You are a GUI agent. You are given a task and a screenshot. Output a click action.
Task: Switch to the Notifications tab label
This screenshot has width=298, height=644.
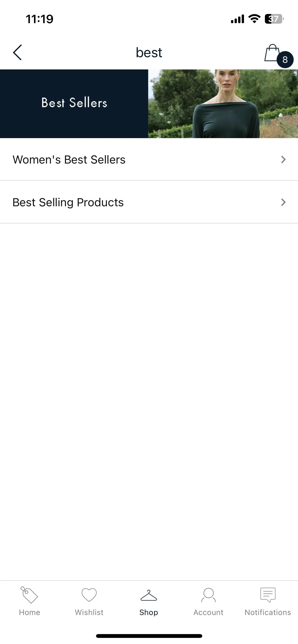coord(268,612)
